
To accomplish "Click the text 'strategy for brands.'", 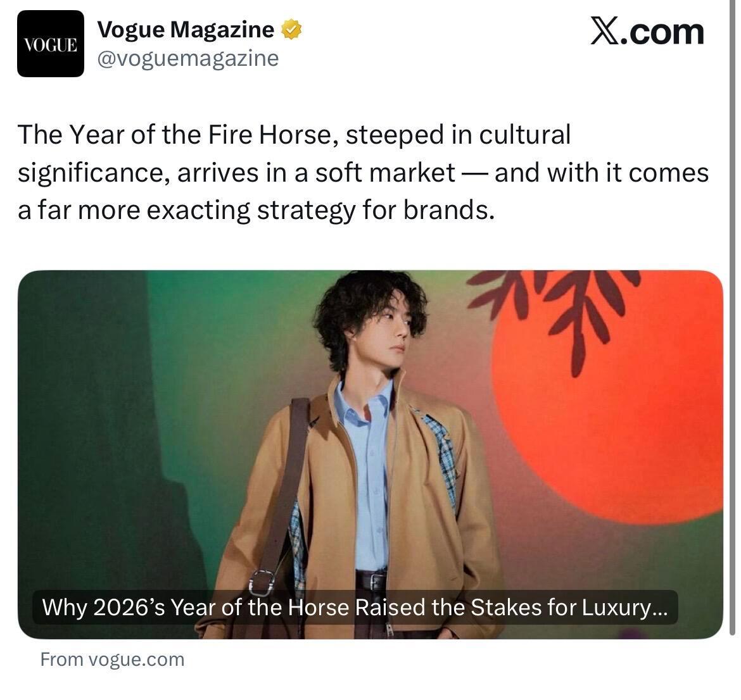I will pos(376,210).
